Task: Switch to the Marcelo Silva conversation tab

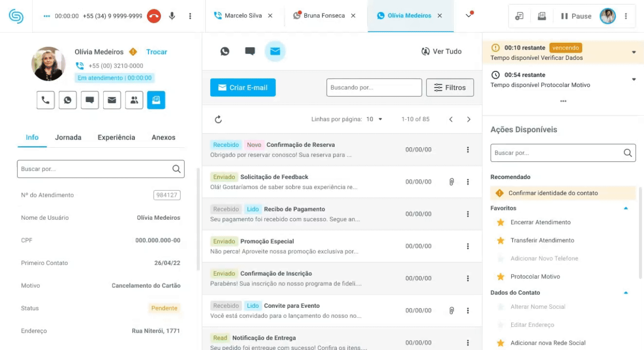Action: pyautogui.click(x=243, y=16)
